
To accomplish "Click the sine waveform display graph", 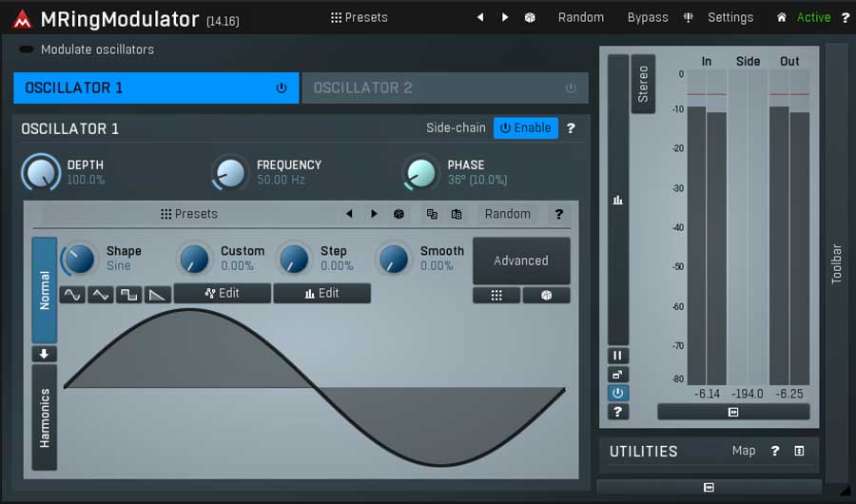I will coord(315,388).
